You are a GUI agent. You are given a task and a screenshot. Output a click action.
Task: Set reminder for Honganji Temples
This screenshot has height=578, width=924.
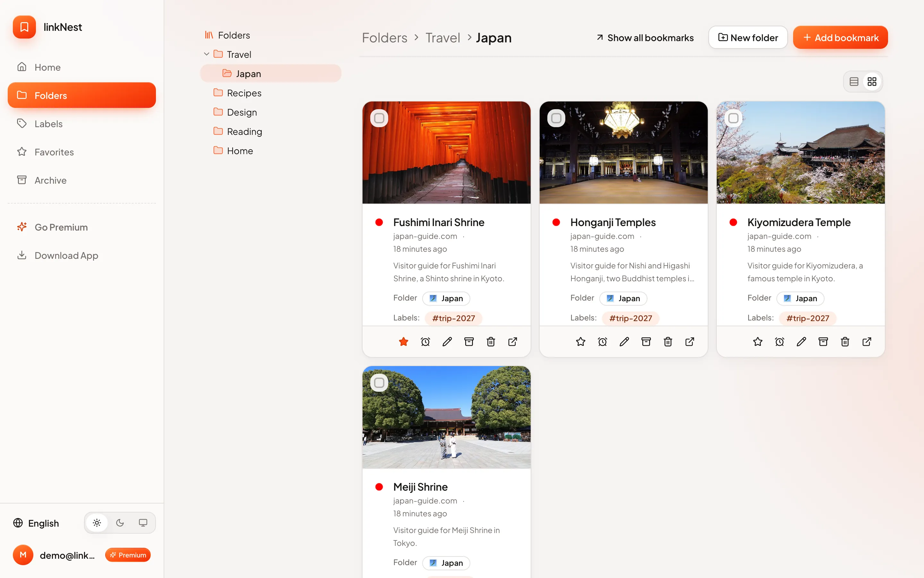coord(603,341)
